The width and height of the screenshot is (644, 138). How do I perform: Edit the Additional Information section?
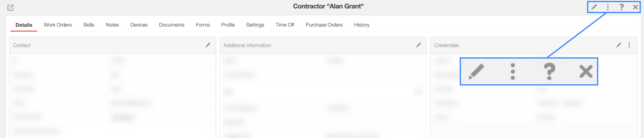(x=418, y=45)
